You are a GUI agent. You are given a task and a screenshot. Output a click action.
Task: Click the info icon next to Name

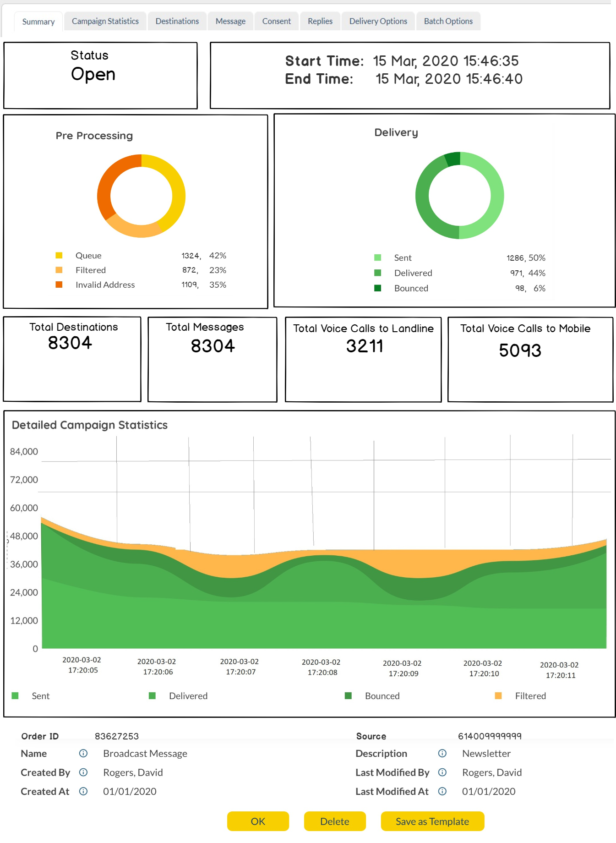(x=83, y=754)
